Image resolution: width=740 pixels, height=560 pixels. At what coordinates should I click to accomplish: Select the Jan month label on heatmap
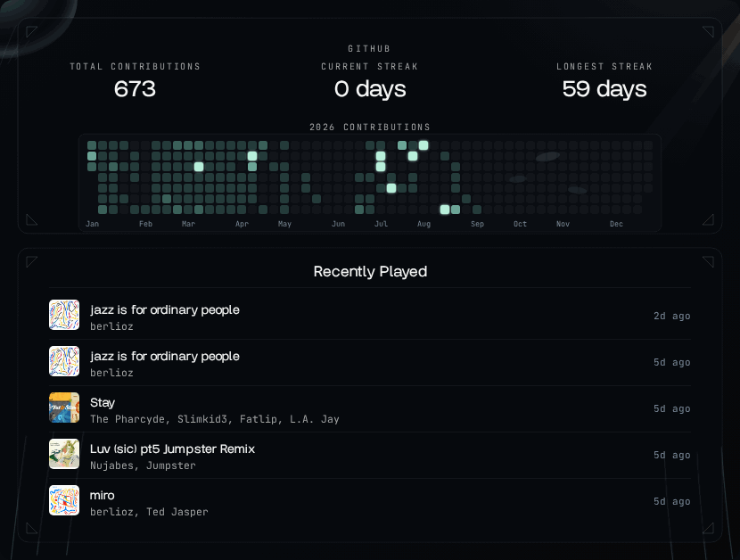(93, 224)
